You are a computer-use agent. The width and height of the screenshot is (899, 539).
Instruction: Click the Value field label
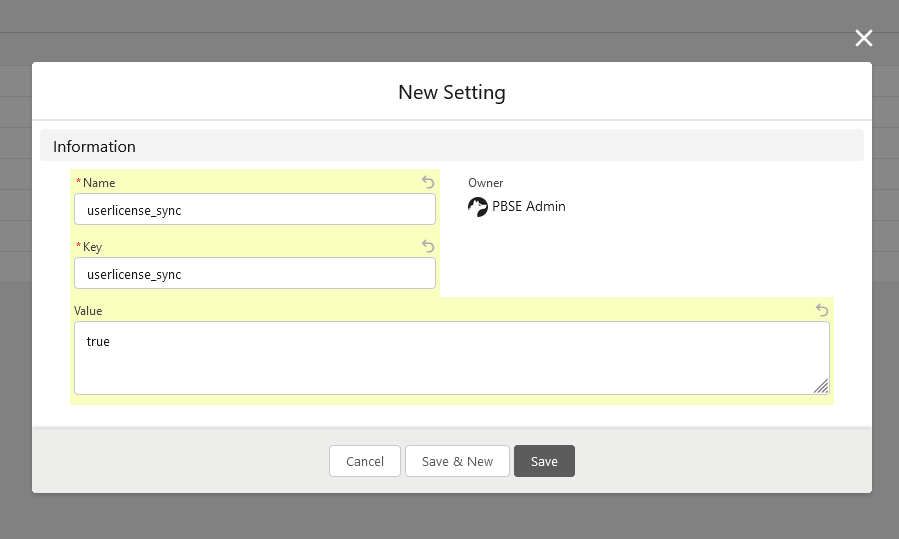(x=88, y=311)
